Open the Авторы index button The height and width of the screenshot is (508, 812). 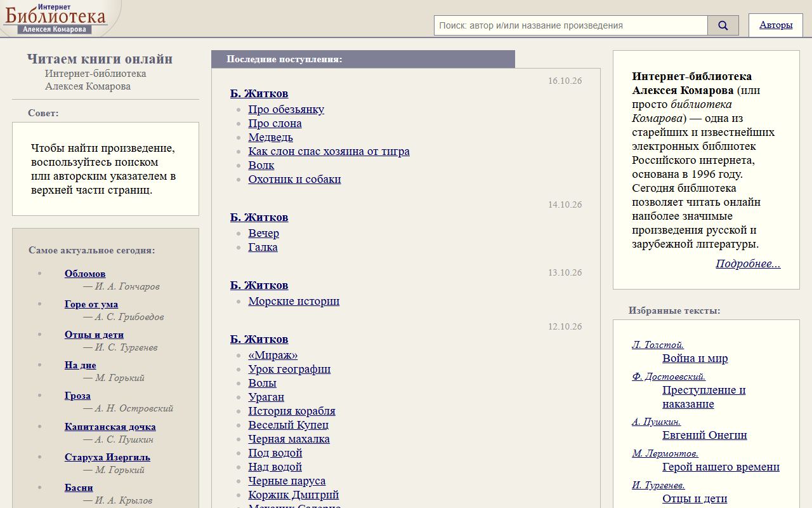click(776, 25)
